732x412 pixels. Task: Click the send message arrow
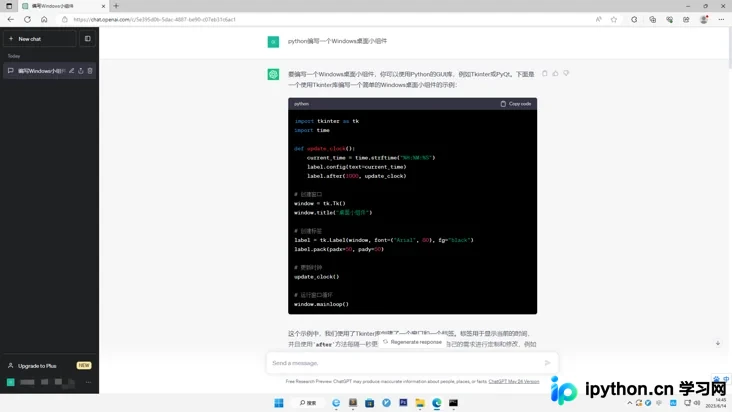[x=548, y=363]
